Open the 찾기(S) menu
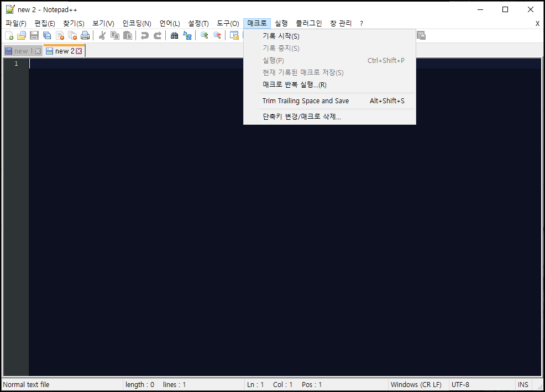This screenshot has height=392, width=545. 74,23
